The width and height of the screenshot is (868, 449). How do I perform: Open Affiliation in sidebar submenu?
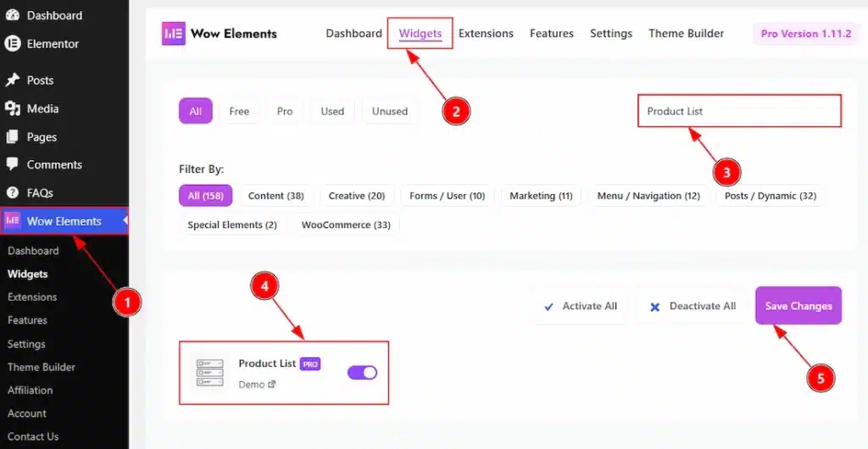coord(30,391)
